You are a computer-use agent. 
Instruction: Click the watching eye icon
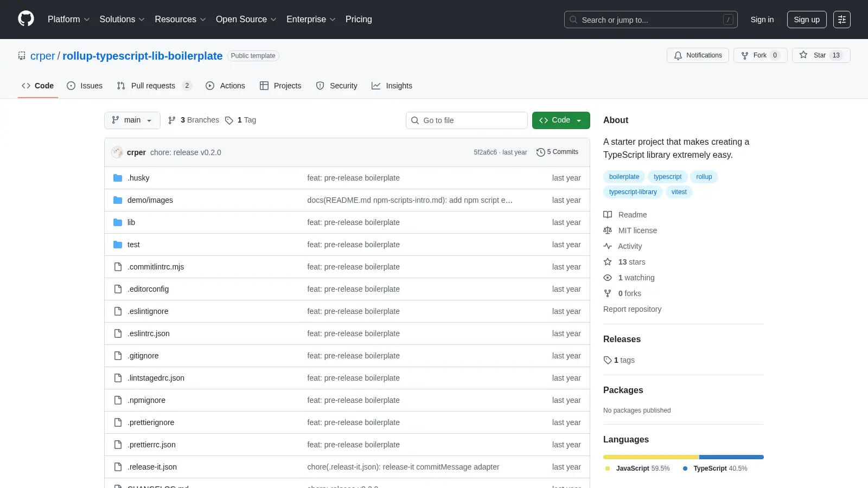608,278
